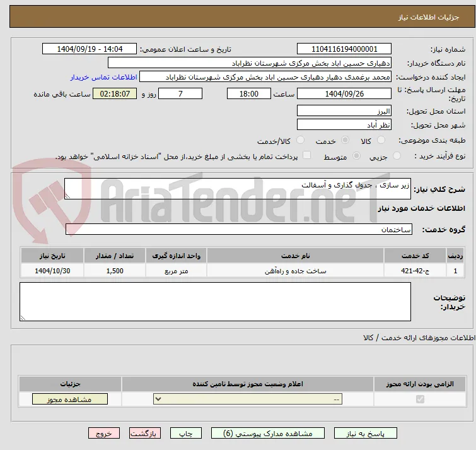Image resolution: width=476 pixels, height=450 pixels.
Task: Click the جزئیات column header
Action: pos(70,384)
